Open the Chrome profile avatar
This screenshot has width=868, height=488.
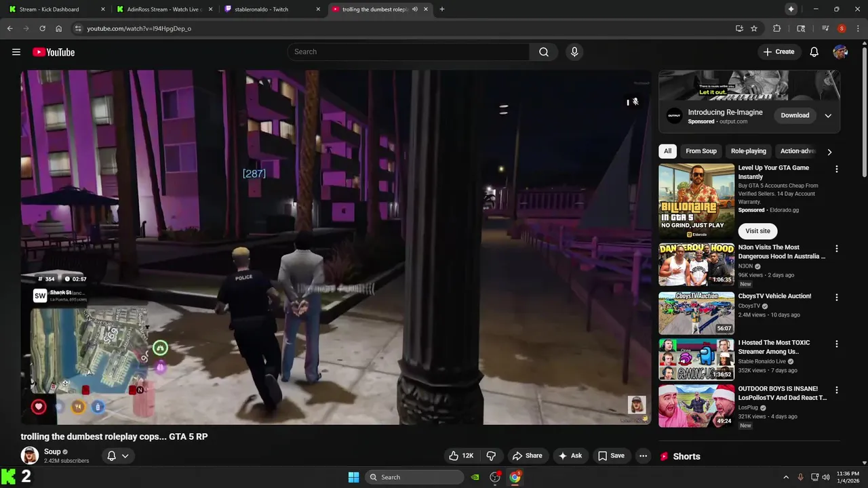coord(842,28)
